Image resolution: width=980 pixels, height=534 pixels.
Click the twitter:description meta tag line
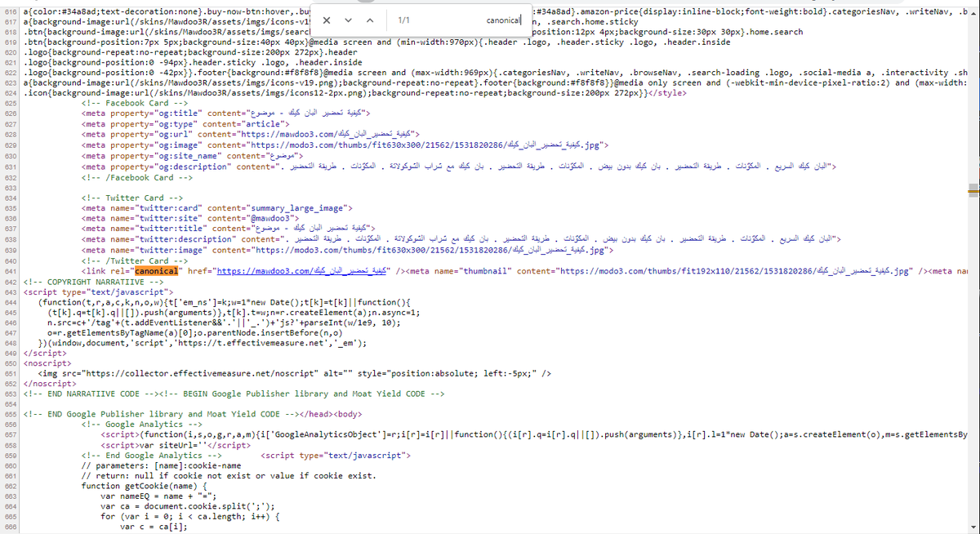pos(461,238)
